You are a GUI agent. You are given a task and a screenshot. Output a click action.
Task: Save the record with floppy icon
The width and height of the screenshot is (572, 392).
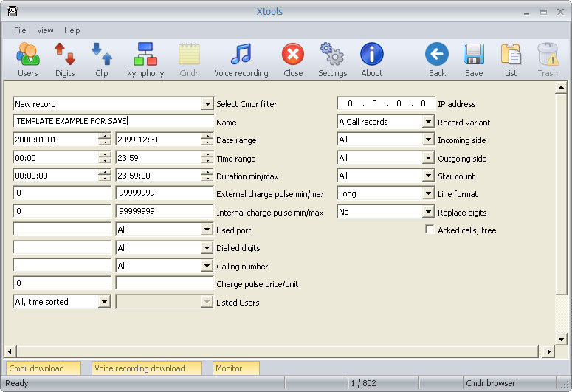coord(474,59)
